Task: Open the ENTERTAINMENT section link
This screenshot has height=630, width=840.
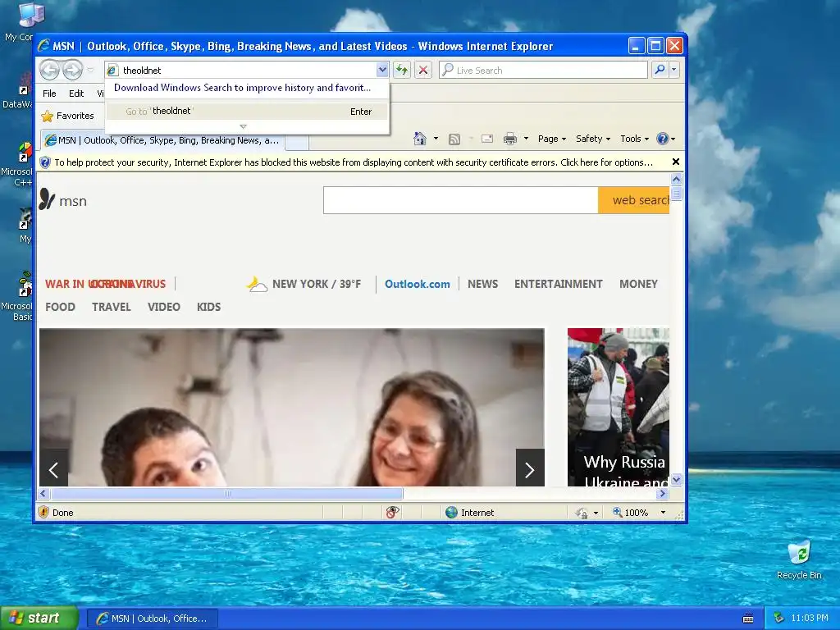Action: click(x=558, y=284)
